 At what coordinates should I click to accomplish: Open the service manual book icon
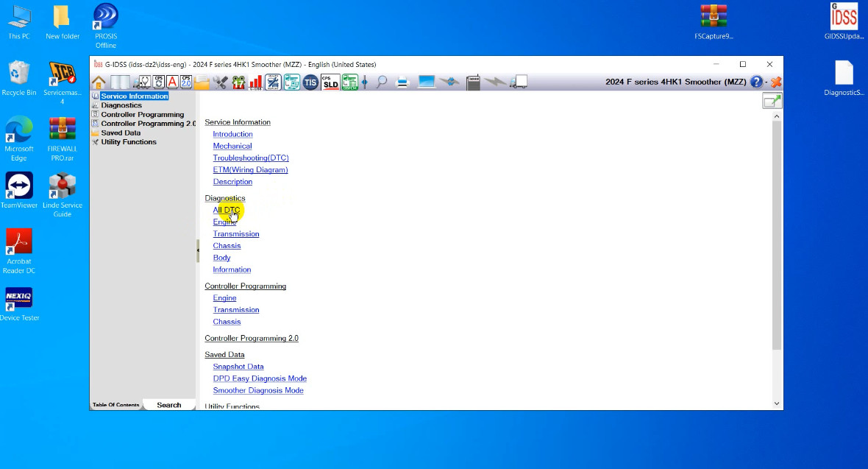tap(120, 82)
